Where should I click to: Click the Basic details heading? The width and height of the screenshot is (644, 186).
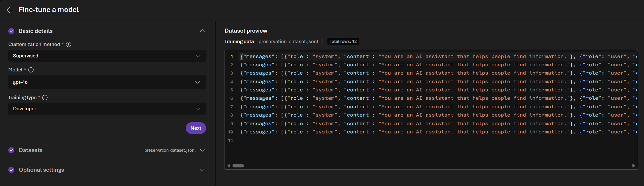click(x=36, y=31)
